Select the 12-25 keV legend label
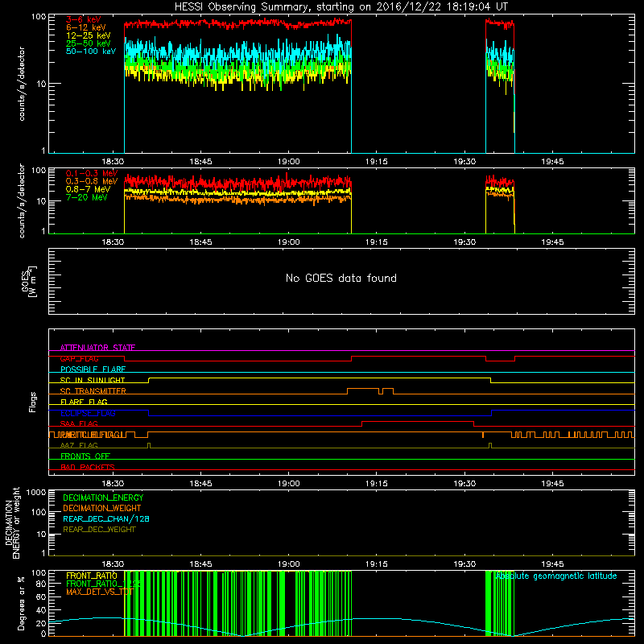Image resolution: width=644 pixels, height=644 pixels. [x=89, y=35]
